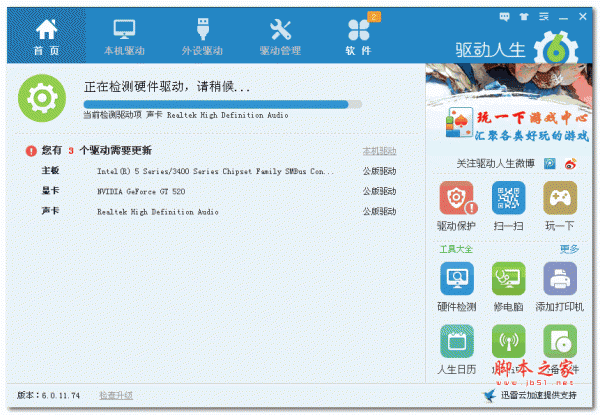Image resolution: width=600 pixels, height=415 pixels.
Task: Open the 驱动保护 shield icon
Action: [x=457, y=198]
